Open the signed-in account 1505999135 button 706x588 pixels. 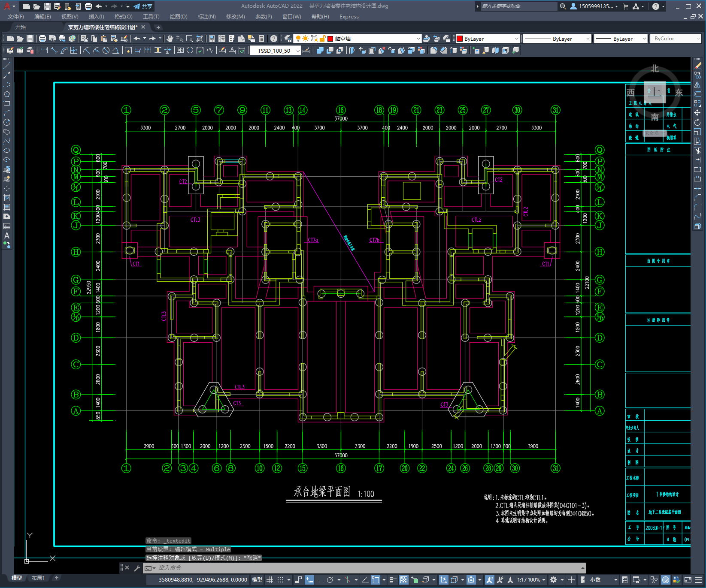point(594,6)
